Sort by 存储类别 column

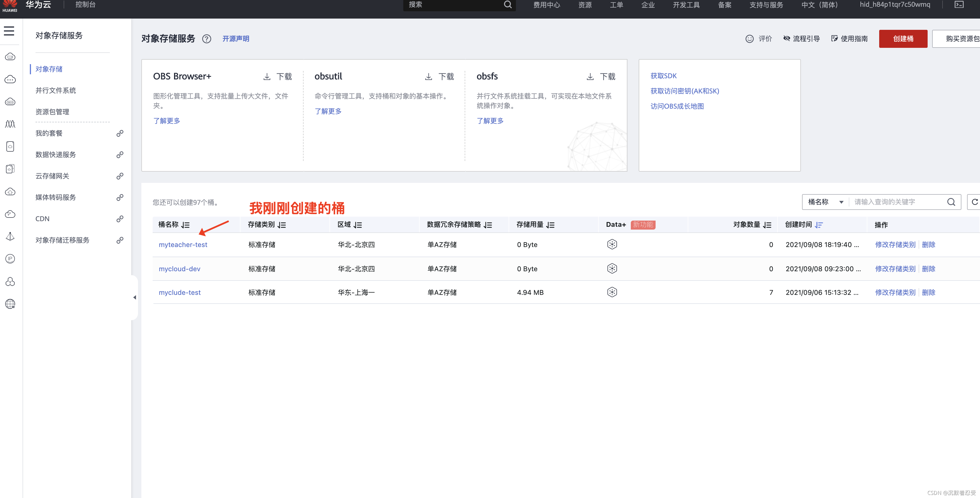pyautogui.click(x=282, y=225)
